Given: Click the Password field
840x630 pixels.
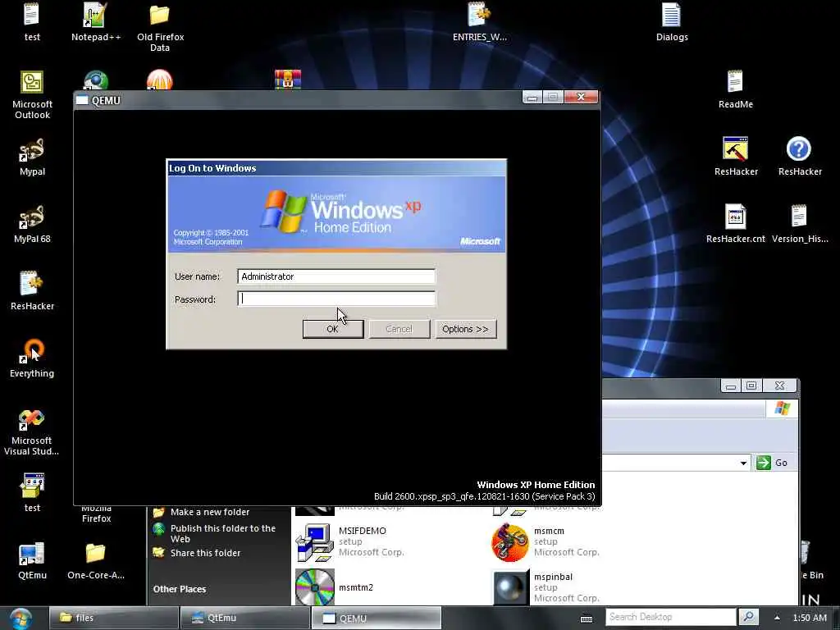Looking at the screenshot, I should pos(336,299).
